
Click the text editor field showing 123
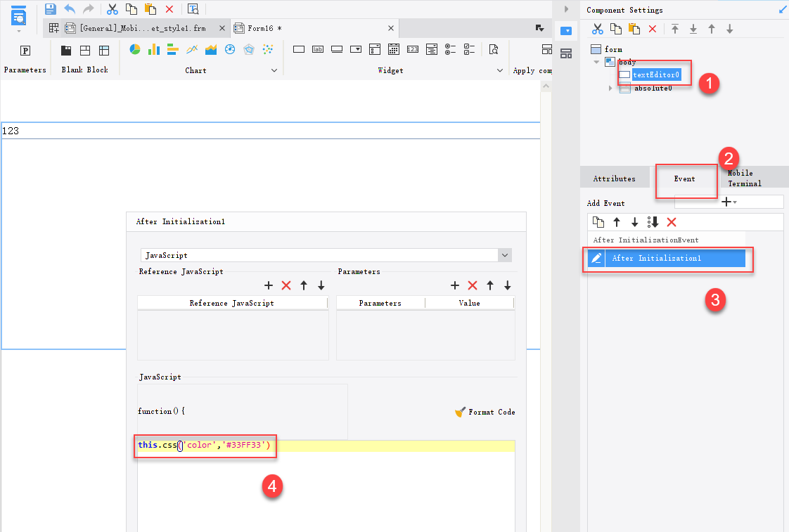coord(271,131)
